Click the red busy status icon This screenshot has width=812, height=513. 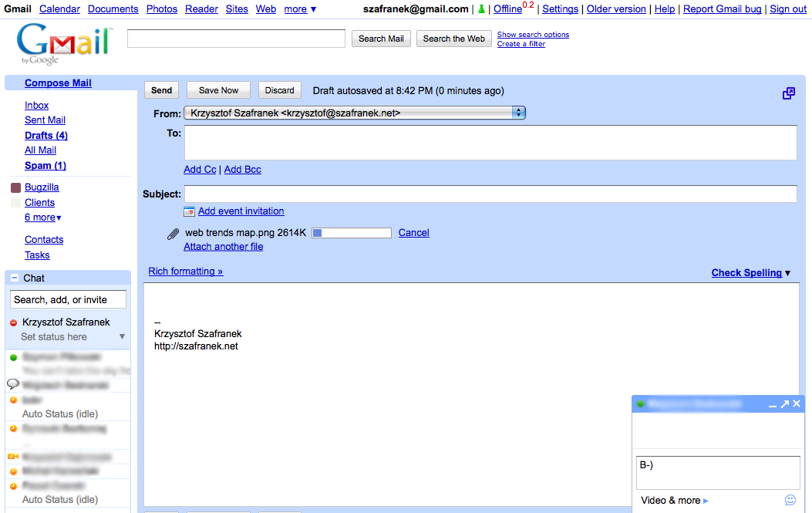(14, 322)
